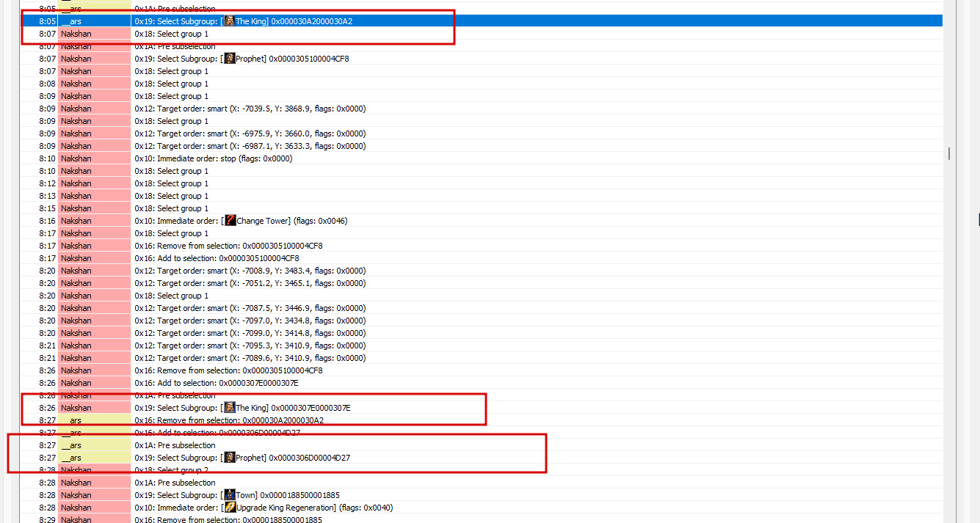Click the Prophet icon in the 8:27 row
The height and width of the screenshot is (523, 980).
pos(230,458)
